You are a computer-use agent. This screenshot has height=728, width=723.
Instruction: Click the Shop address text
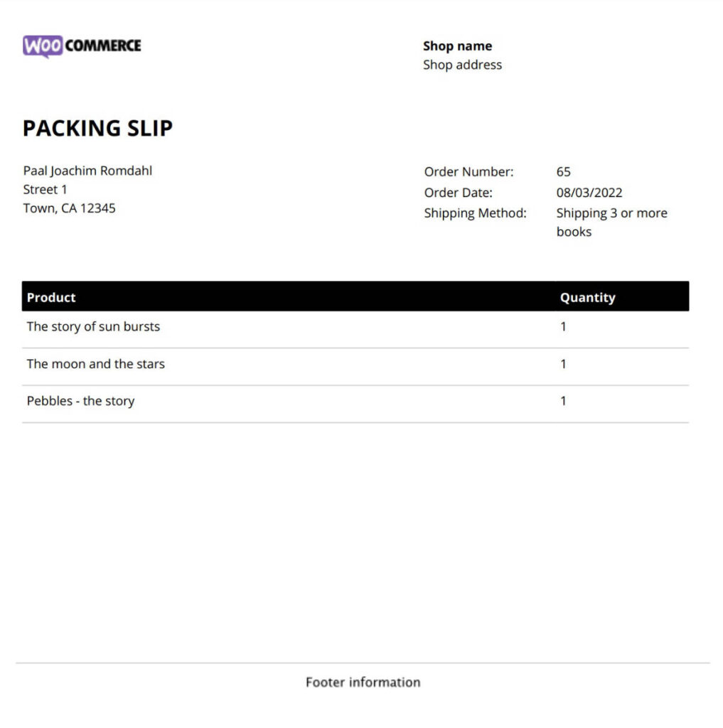pos(463,65)
